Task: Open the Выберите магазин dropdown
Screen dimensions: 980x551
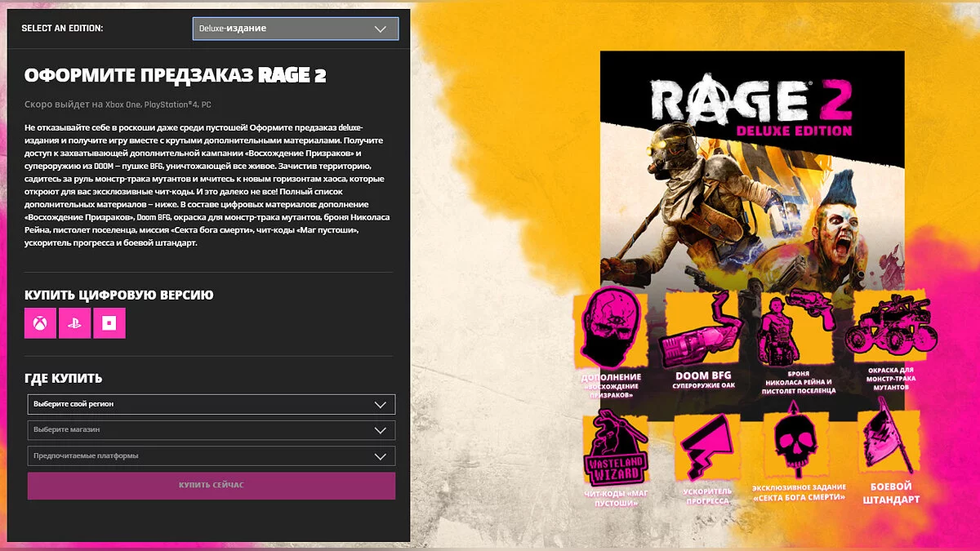Action: coord(212,430)
